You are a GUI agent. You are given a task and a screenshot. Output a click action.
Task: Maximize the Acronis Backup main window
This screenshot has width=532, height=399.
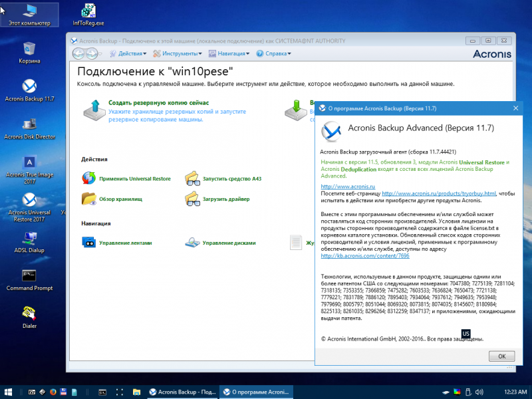[x=488, y=41]
